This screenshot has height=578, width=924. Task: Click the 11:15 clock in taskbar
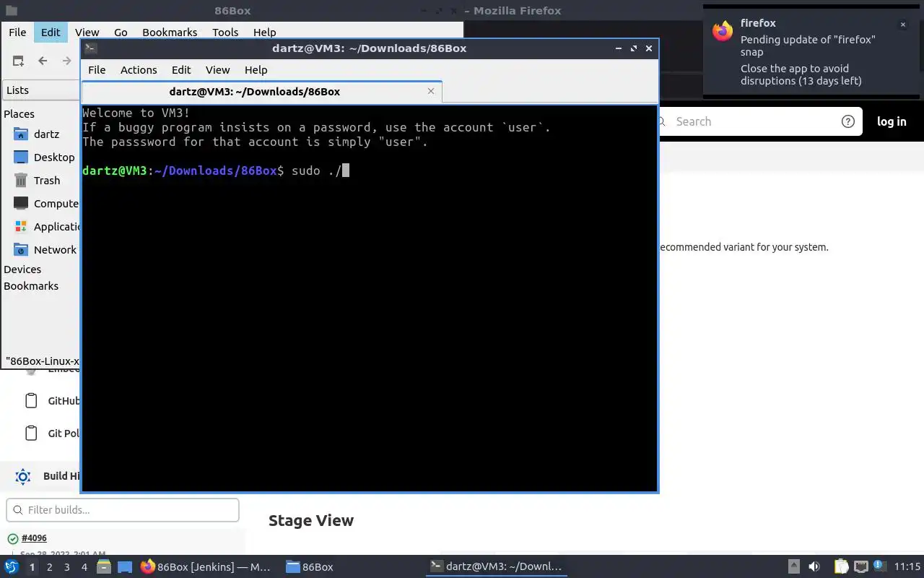[x=907, y=567]
